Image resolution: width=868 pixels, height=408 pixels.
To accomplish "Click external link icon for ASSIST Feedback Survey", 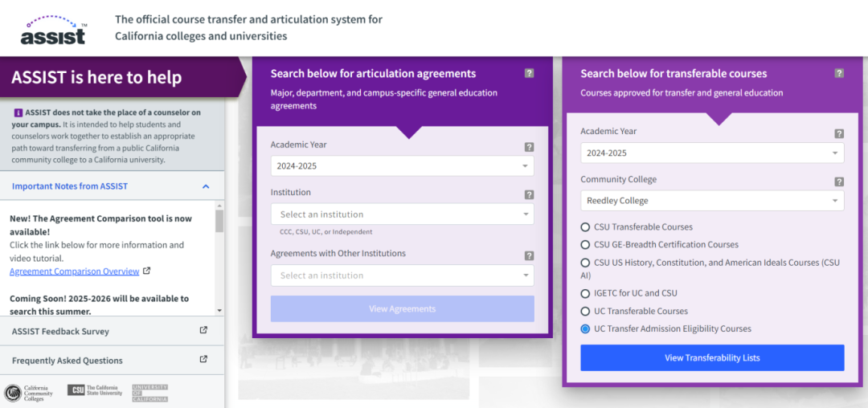I will 203,330.
